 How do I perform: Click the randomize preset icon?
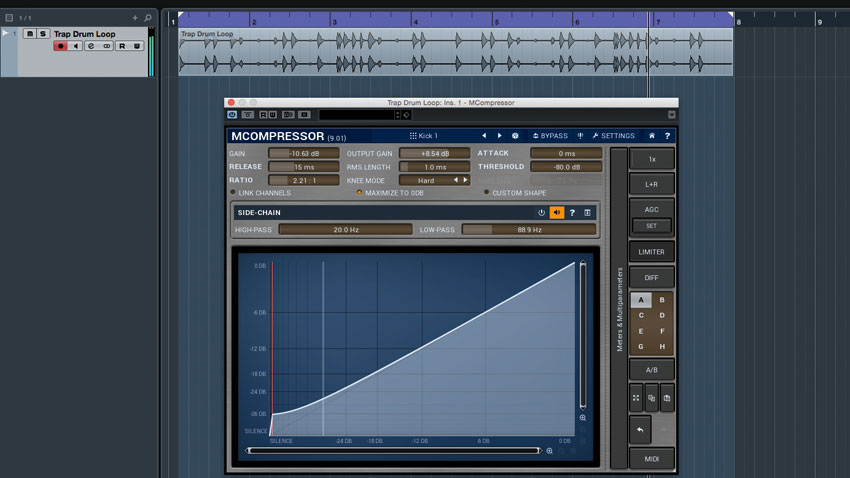pyautogui.click(x=515, y=136)
